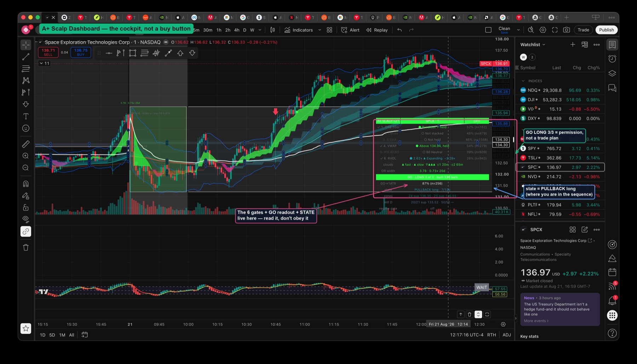Screen dimensions: 637x364
Task: Collapse the INDICES watchlist section
Action: [x=523, y=81]
